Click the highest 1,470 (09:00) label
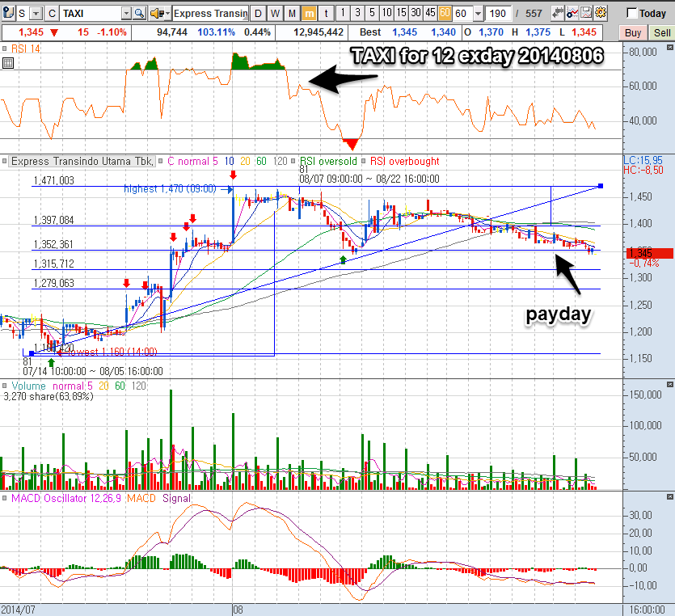 click(x=170, y=188)
